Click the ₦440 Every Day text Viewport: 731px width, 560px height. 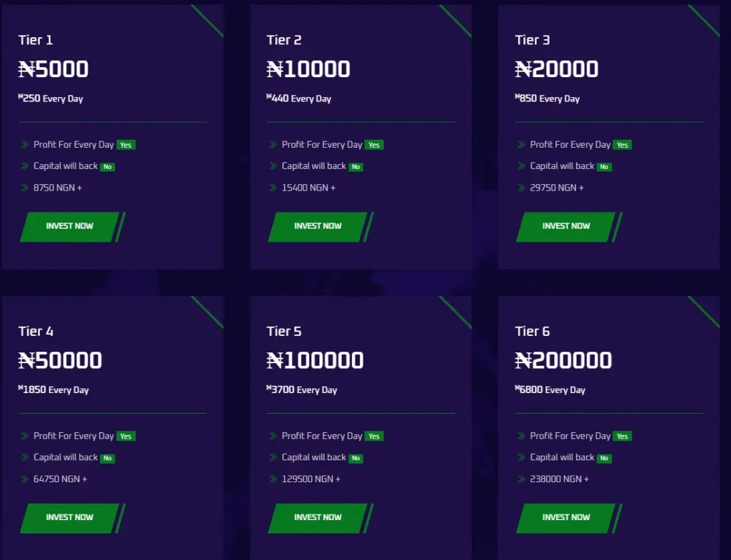pos(298,98)
